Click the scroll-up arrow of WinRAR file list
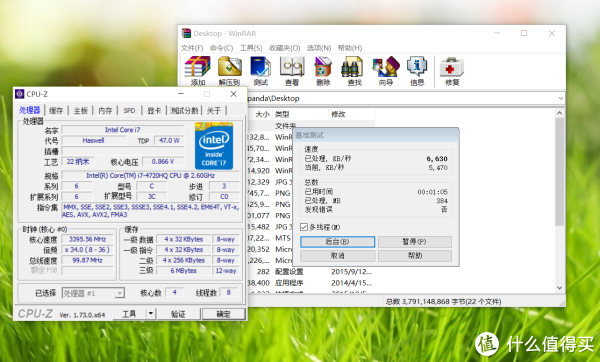600x362 pixels. click(x=559, y=113)
